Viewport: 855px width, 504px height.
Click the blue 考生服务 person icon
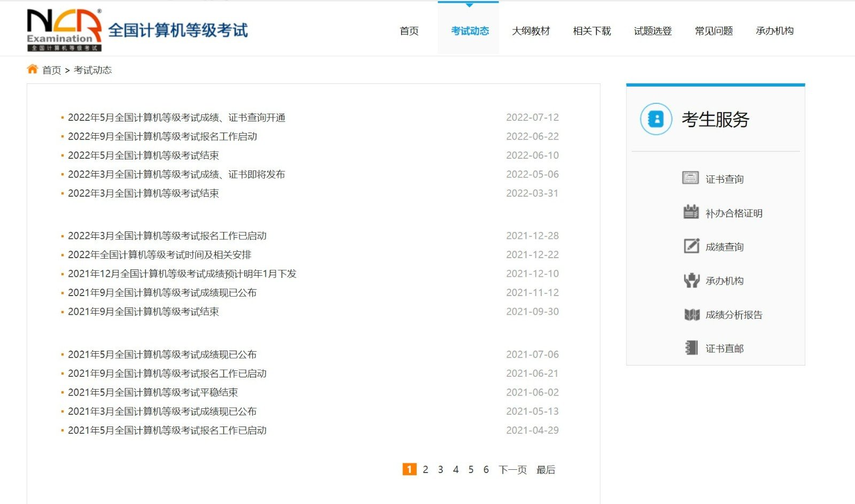pyautogui.click(x=655, y=119)
